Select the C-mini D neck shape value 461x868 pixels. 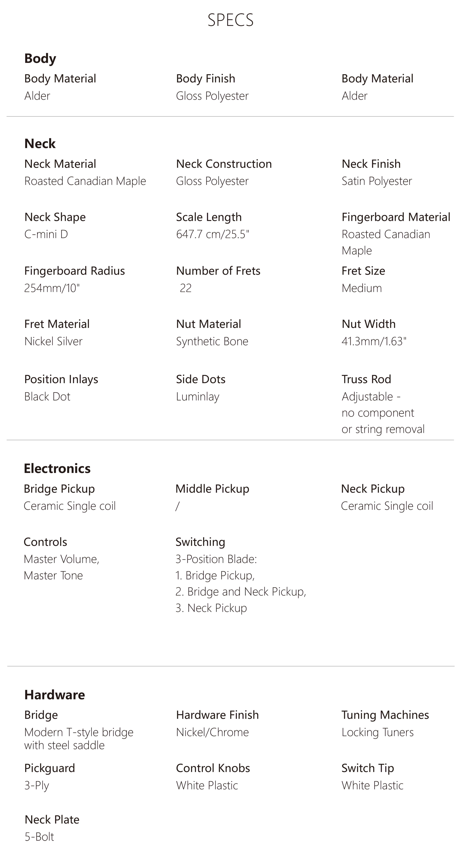click(46, 234)
